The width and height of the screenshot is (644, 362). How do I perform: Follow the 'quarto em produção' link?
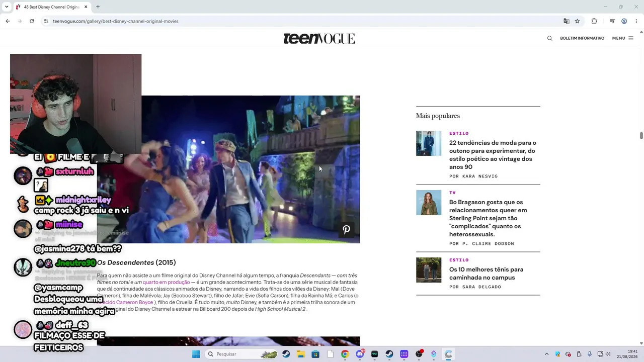(166, 283)
